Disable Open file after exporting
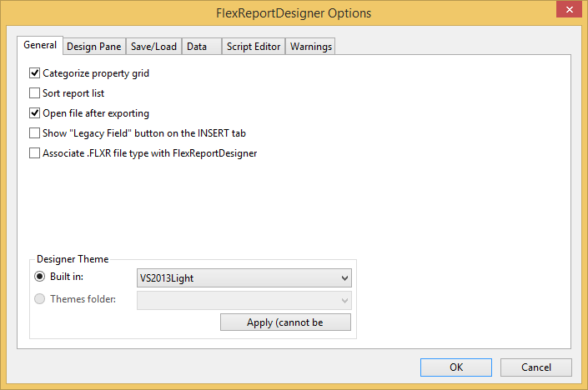 click(35, 113)
